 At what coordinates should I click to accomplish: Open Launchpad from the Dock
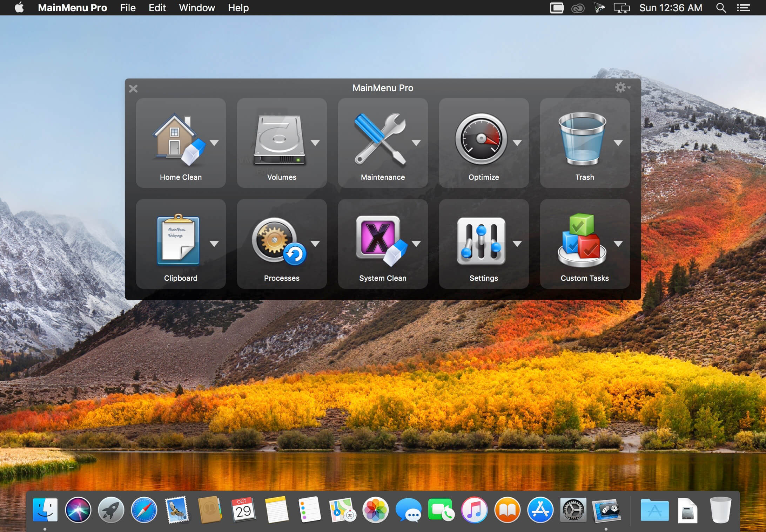(111, 510)
